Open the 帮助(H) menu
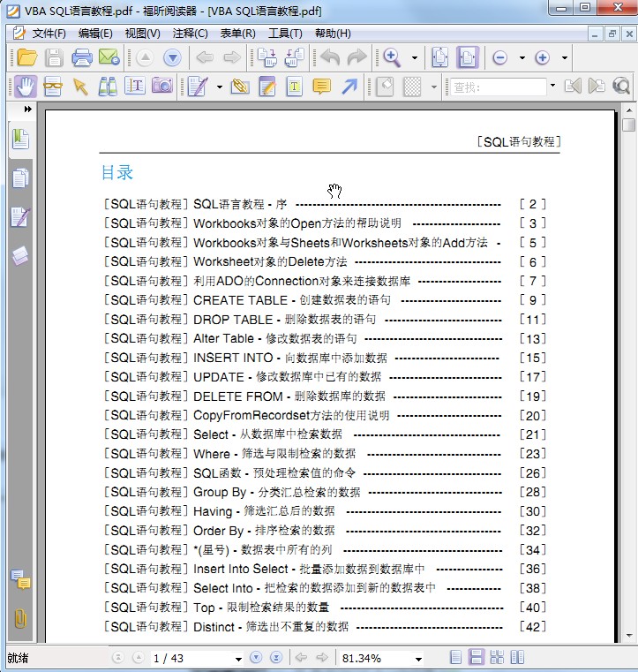Image resolution: width=638 pixels, height=672 pixels. tap(333, 33)
